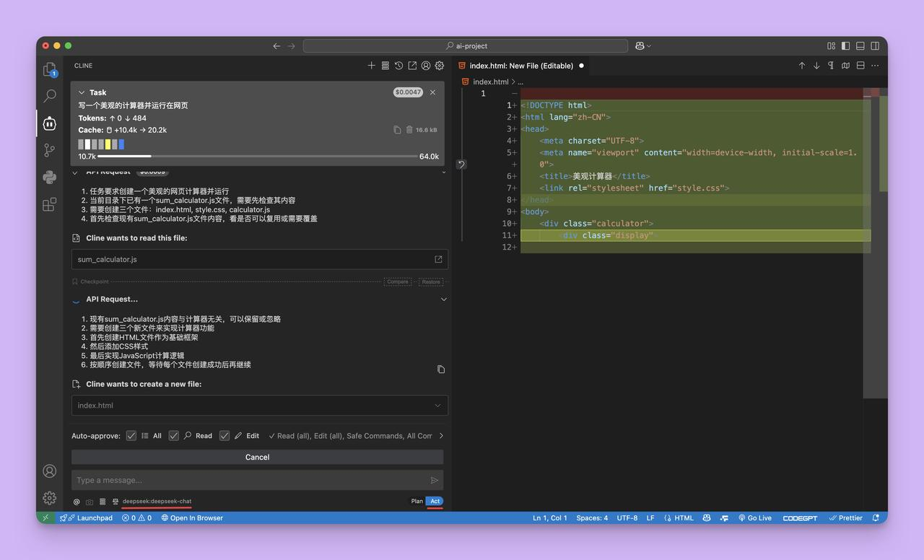Viewport: 924px width, 560px height.
Task: View Cline task history via clock icon
Action: (398, 65)
